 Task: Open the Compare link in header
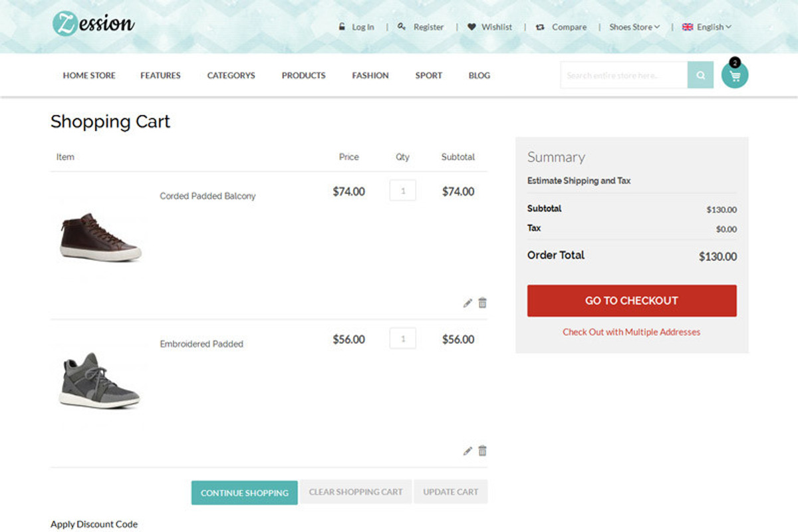(562, 27)
